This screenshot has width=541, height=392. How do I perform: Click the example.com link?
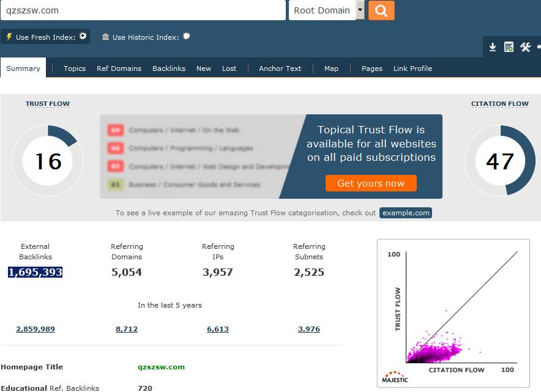[x=406, y=213]
